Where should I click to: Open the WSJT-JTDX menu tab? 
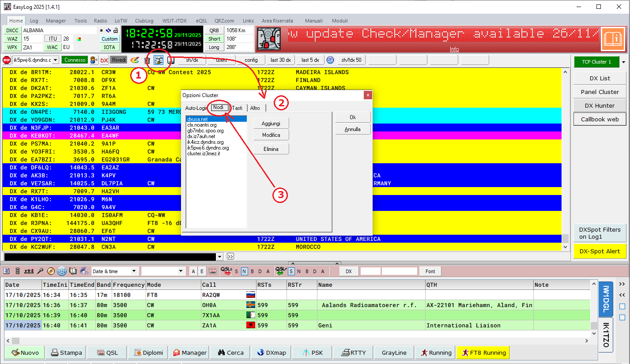(x=174, y=21)
